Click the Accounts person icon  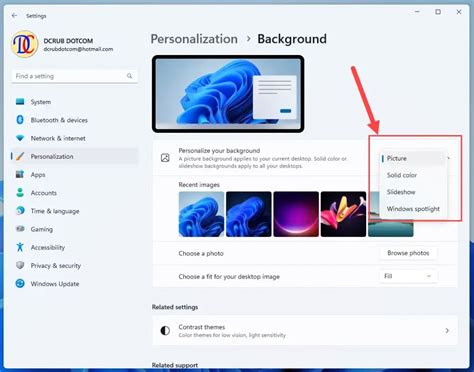tap(20, 193)
